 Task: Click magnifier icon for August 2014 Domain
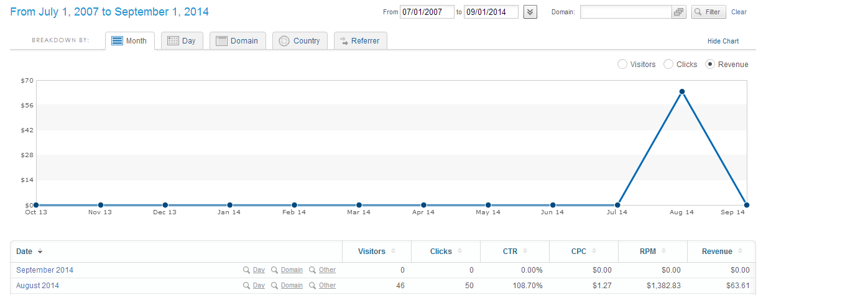(x=274, y=286)
